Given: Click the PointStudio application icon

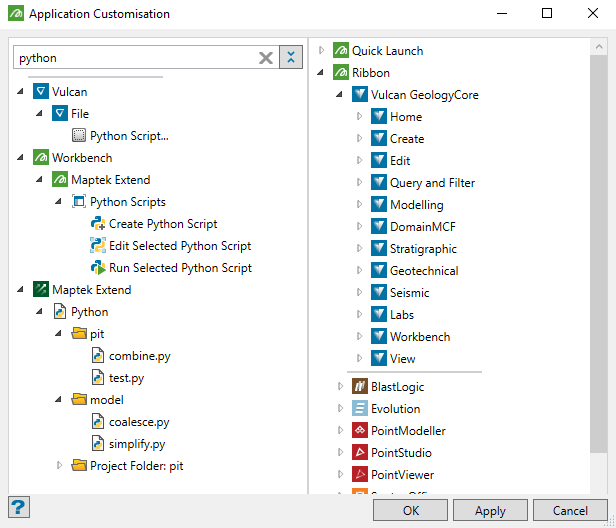Looking at the screenshot, I should point(359,453).
